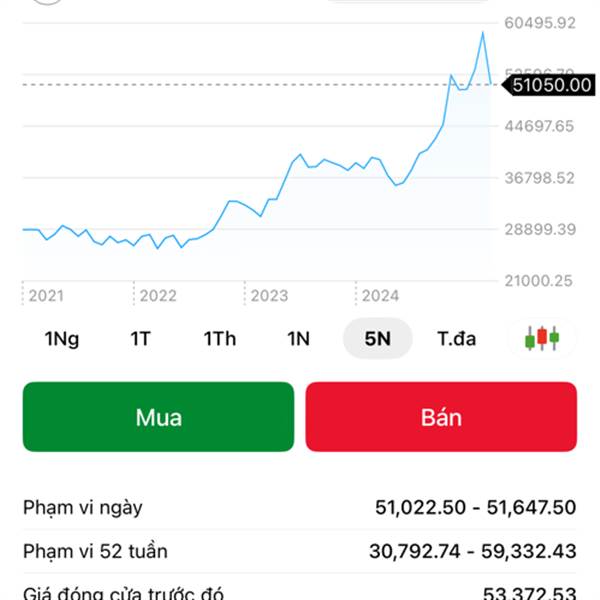
Task: Select the 1N time range
Action: click(x=298, y=338)
